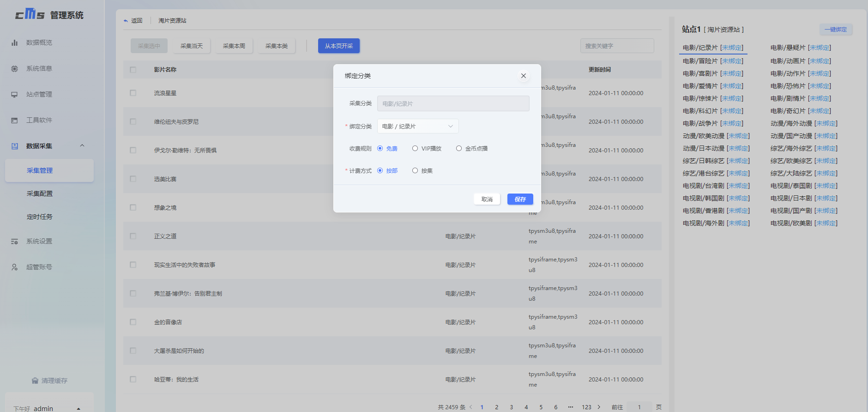Click the 超管账号 user icon
The width and height of the screenshot is (868, 412).
point(14,267)
